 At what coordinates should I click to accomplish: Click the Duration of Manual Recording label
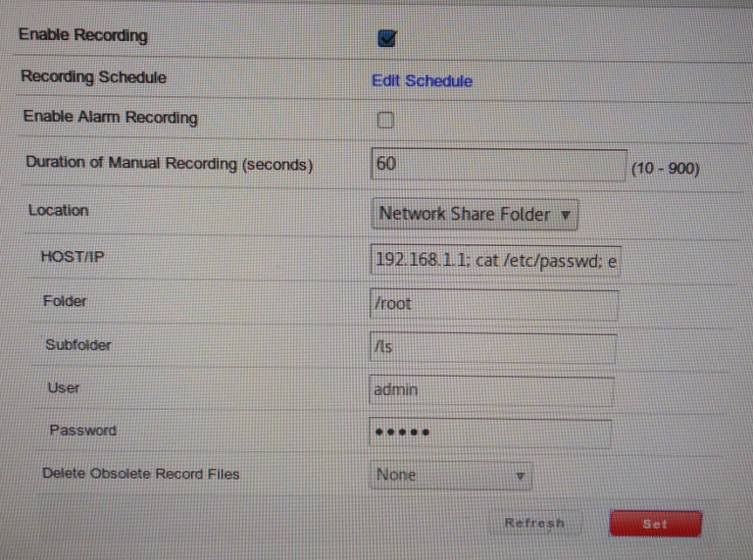tap(169, 164)
